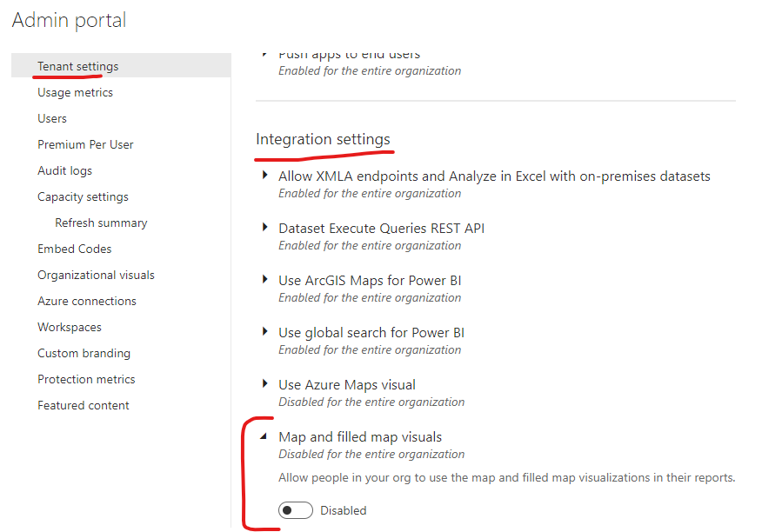
Task: Click the Admin portal page title
Action: (x=69, y=21)
